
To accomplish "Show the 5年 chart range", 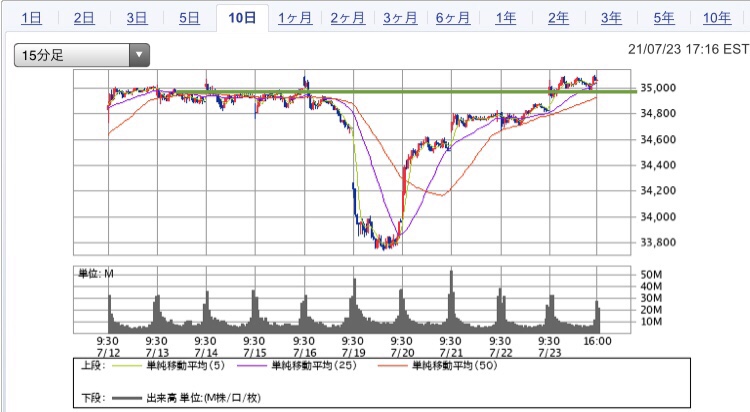I will [x=664, y=18].
